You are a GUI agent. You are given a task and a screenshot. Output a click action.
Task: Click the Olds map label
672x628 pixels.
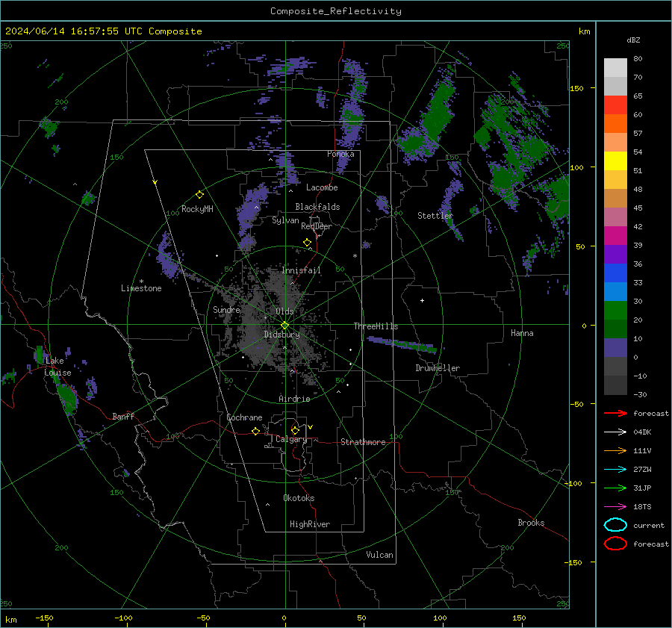[284, 311]
